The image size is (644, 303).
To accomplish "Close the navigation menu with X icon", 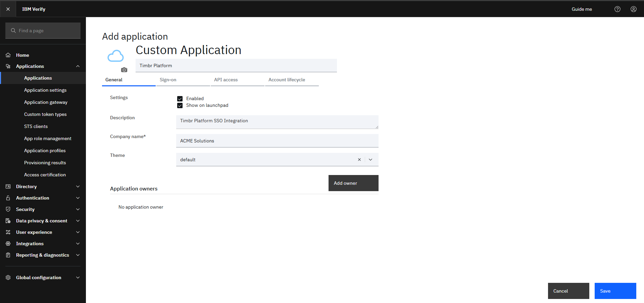I will tap(8, 9).
